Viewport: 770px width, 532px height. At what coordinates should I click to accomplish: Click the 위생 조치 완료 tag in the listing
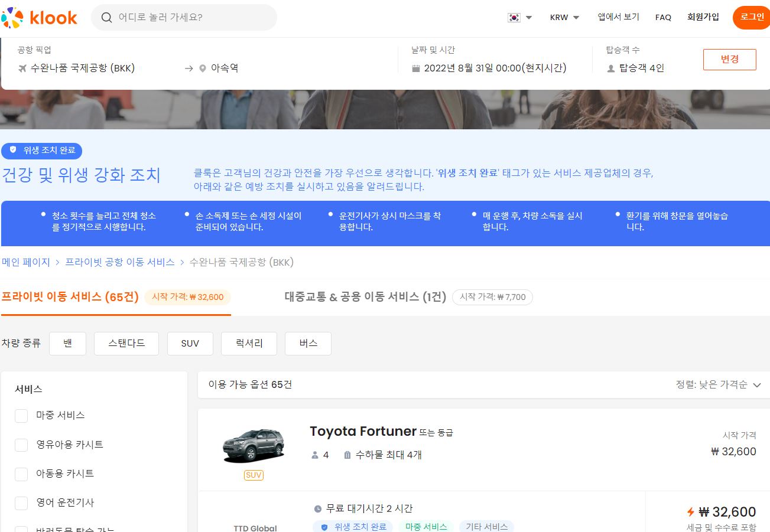353,527
